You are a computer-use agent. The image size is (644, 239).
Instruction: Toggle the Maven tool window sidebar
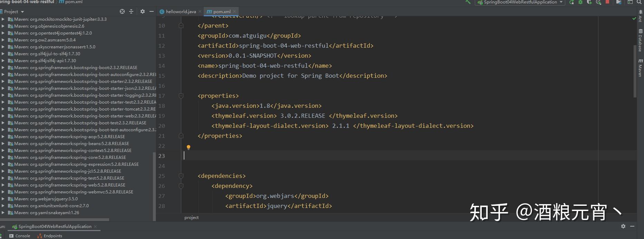tap(640, 67)
